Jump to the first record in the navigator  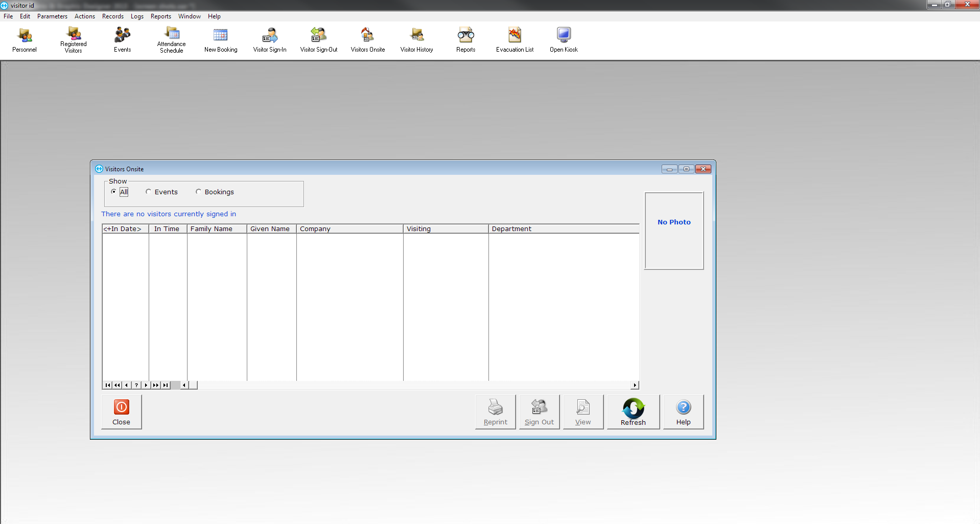[x=107, y=385]
